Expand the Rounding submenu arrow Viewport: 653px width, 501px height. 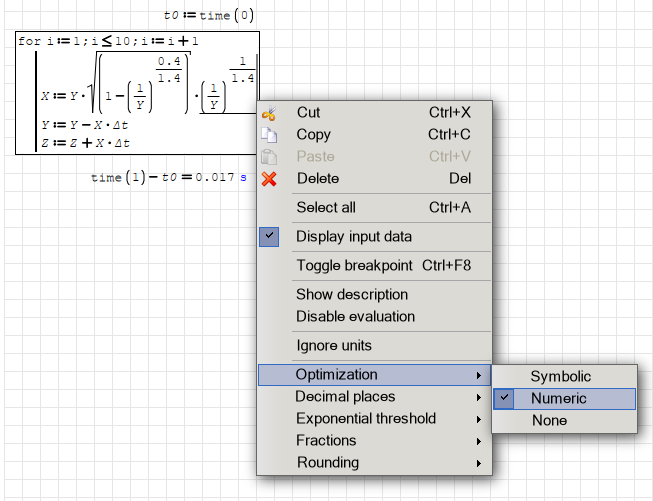(x=479, y=463)
